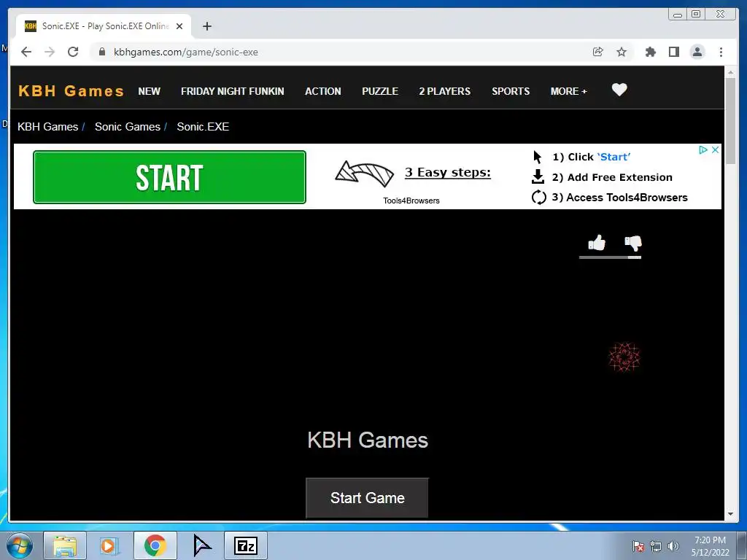
Task: Select the Sonic.EXE browser tab
Action: pyautogui.click(x=104, y=26)
